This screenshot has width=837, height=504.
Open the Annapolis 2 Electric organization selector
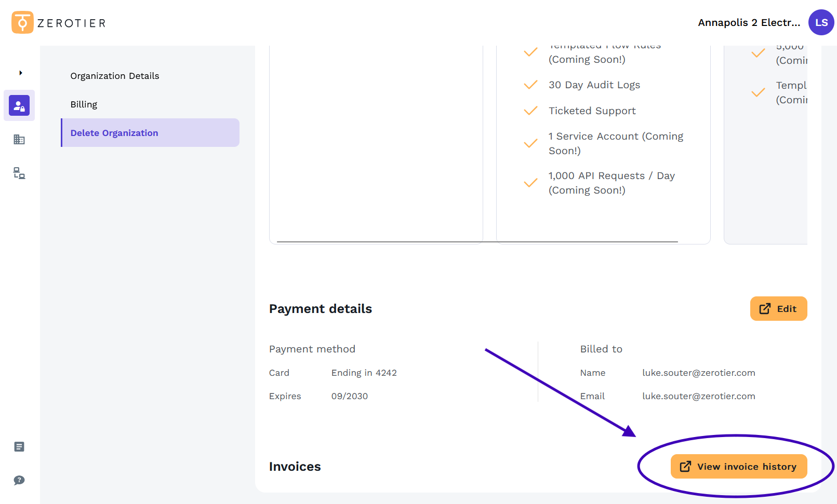749,22
